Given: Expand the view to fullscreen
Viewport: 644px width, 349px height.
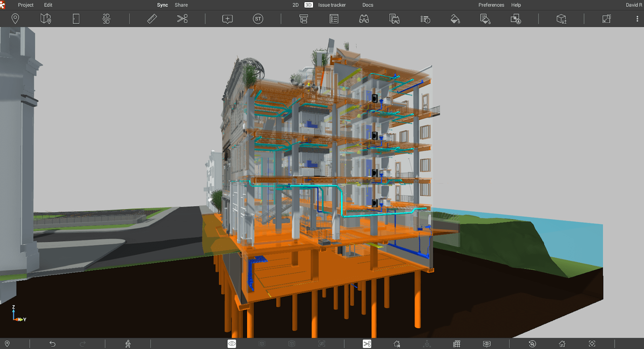Looking at the screenshot, I should click(x=607, y=19).
